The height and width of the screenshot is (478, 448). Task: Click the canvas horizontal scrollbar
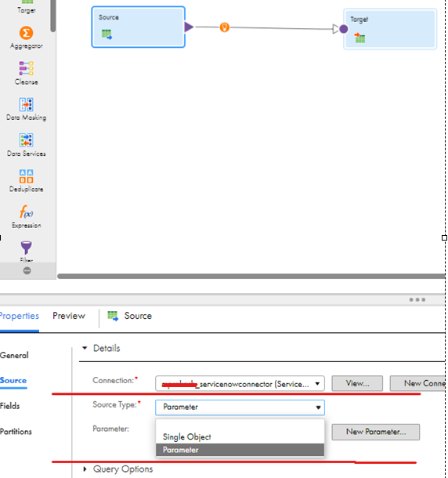pos(251,276)
